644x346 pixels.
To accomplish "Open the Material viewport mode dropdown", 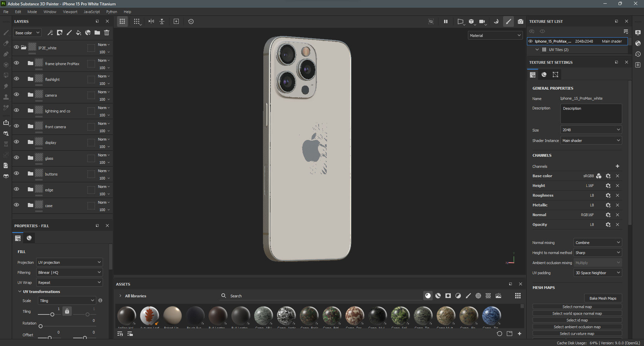I will point(495,35).
